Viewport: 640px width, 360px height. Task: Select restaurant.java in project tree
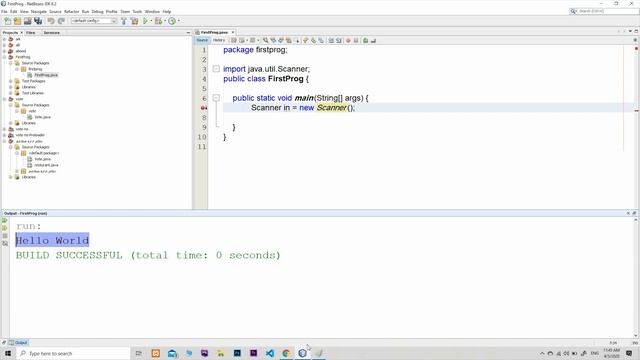[x=46, y=165]
